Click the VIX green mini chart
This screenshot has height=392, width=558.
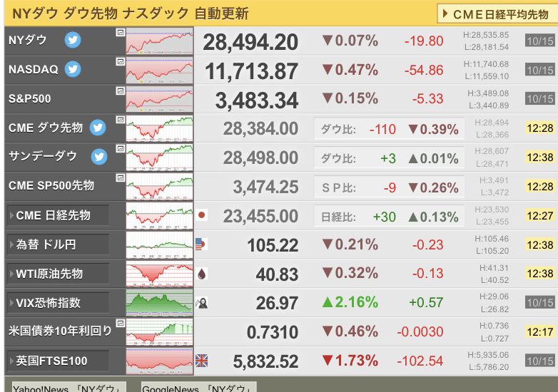pyautogui.click(x=159, y=303)
